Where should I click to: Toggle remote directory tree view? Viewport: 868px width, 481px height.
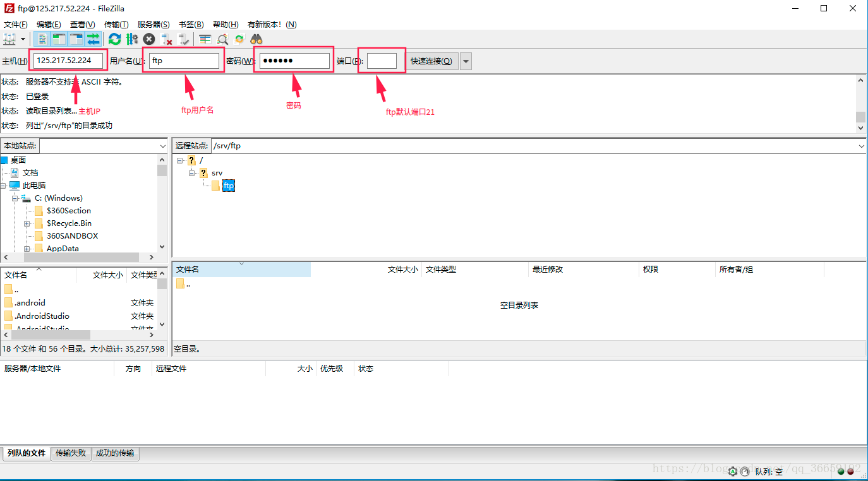tap(76, 39)
